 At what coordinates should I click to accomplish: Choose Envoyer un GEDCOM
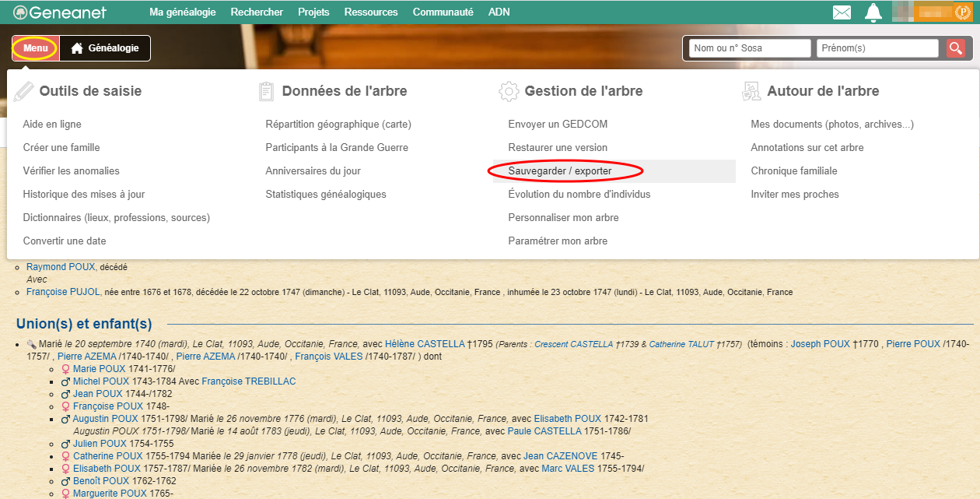tap(557, 125)
